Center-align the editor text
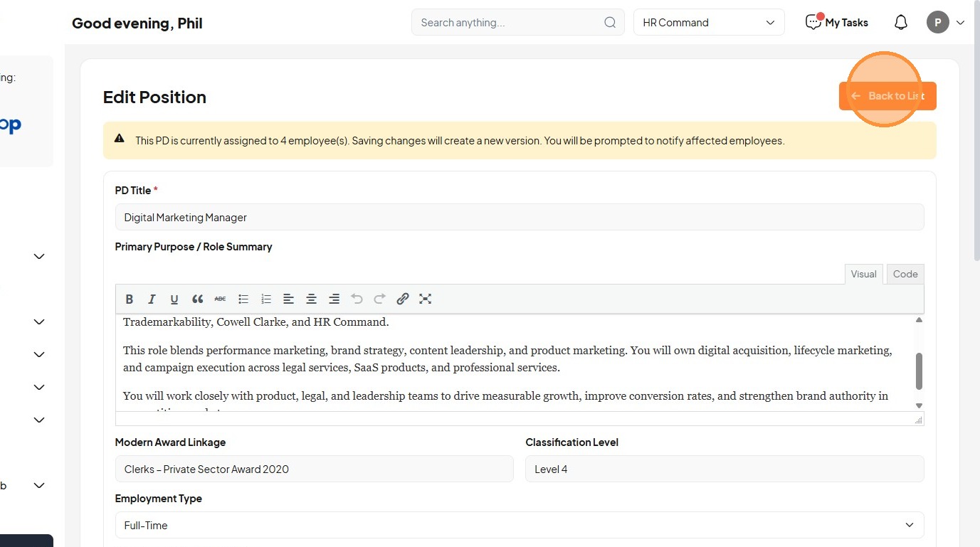Image resolution: width=980 pixels, height=547 pixels. (x=311, y=299)
